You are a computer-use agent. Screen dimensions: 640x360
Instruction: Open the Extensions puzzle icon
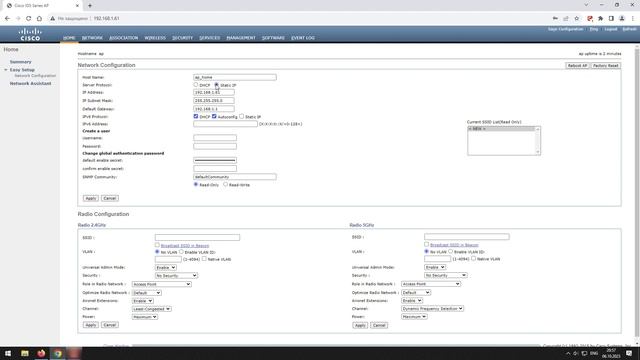coord(600,18)
